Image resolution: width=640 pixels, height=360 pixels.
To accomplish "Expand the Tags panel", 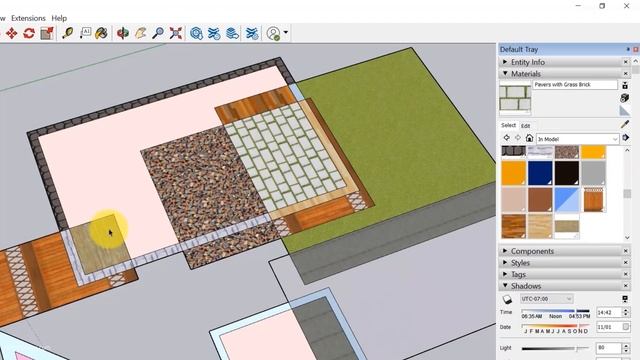I will coord(505,274).
